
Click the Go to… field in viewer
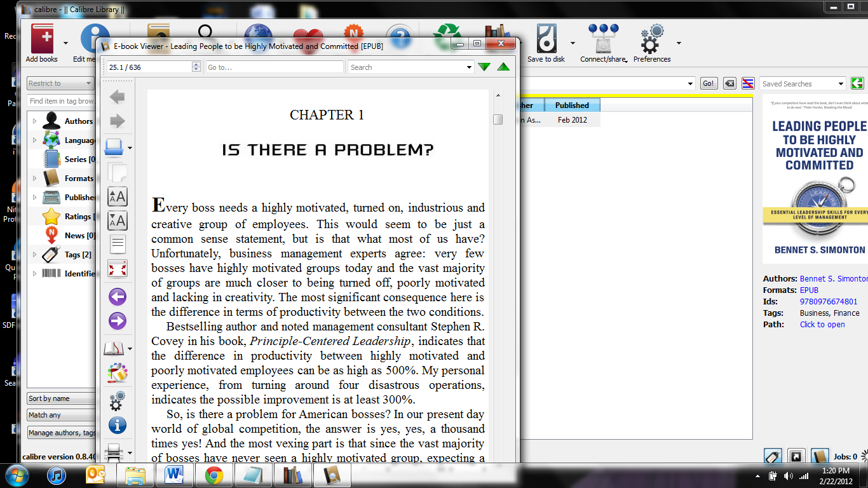275,67
